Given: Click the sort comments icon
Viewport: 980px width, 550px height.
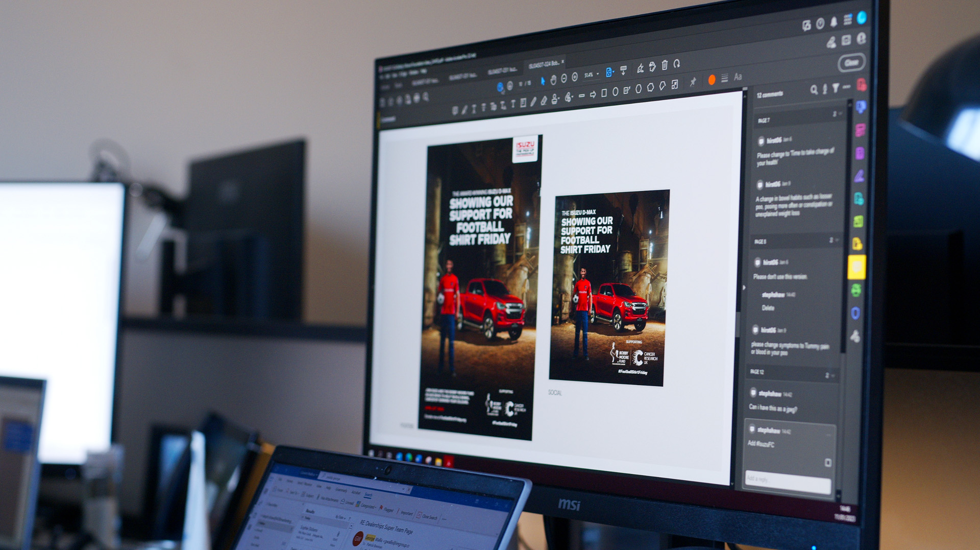Looking at the screenshot, I should pos(824,89).
